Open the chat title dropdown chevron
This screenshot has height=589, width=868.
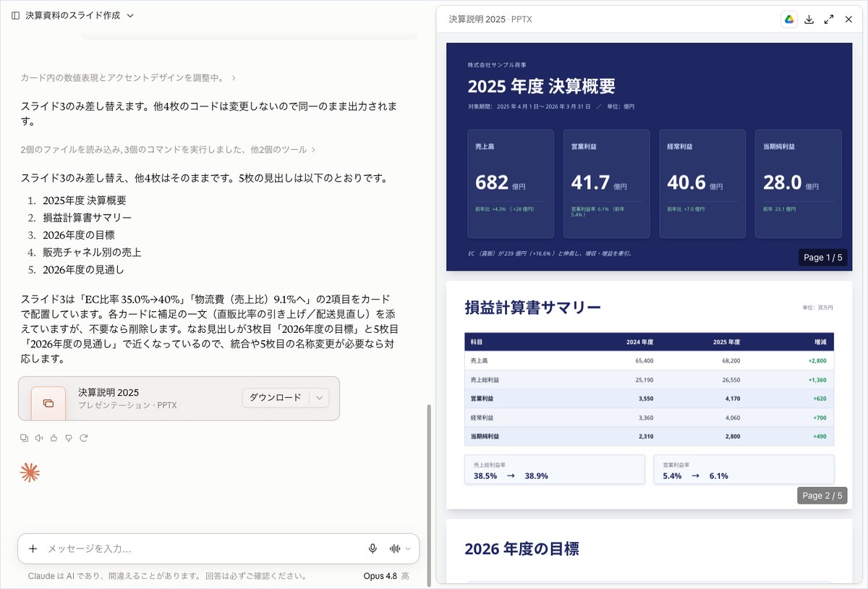coord(130,15)
